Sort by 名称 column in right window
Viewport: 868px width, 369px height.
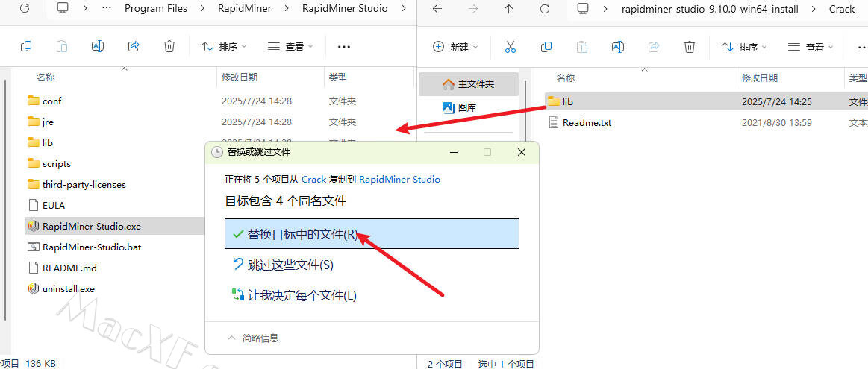pos(565,78)
